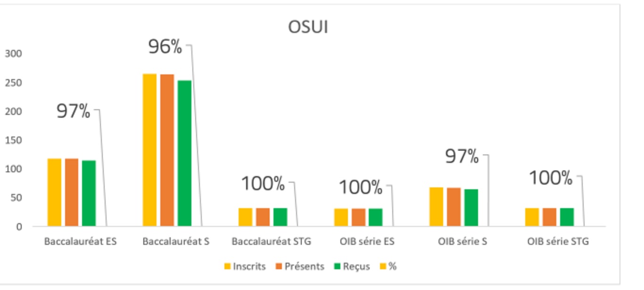Click the orange Présents legend swatch

pos(279,266)
